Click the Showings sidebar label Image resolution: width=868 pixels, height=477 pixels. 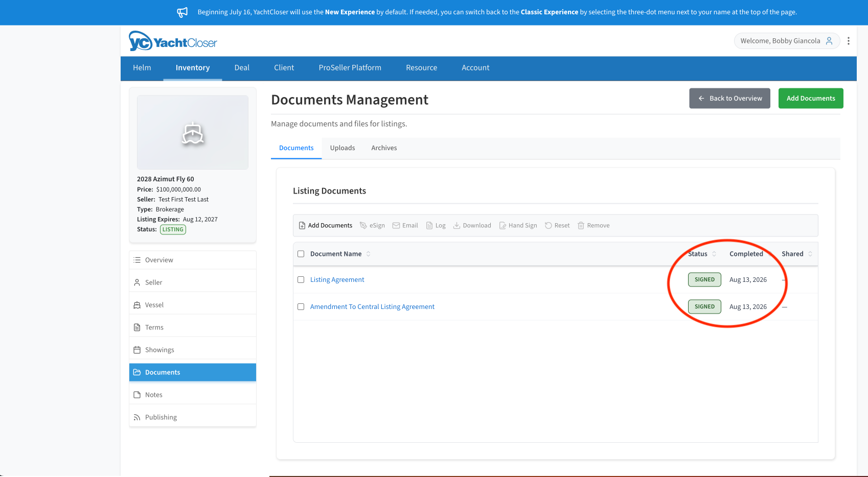(159, 350)
